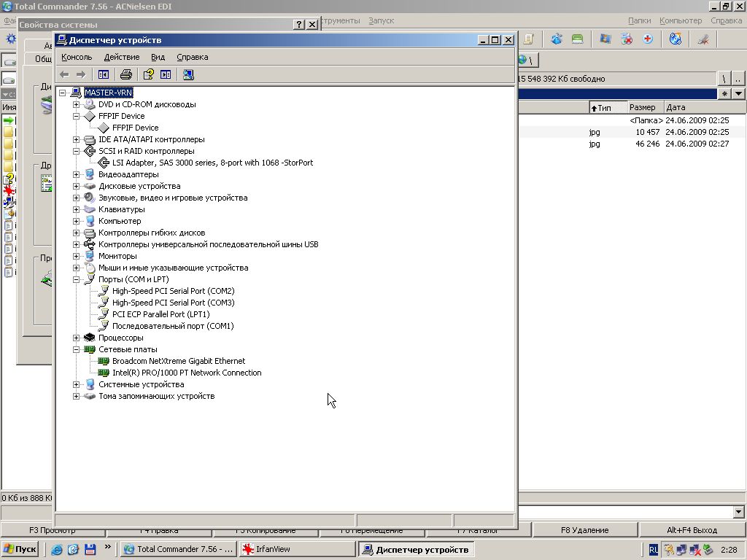Screen dimensions: 747x560
Task: Open Папки menu in Total Commander
Action: coord(639,20)
